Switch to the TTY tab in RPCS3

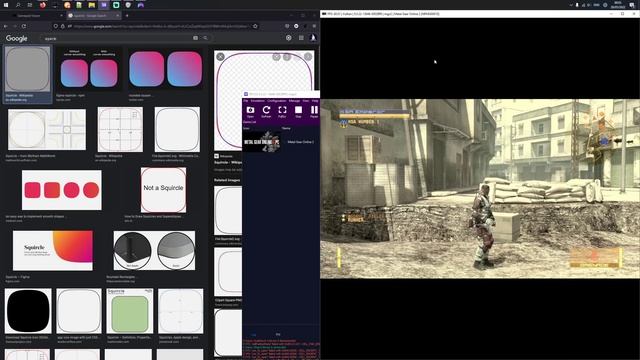tap(278, 335)
